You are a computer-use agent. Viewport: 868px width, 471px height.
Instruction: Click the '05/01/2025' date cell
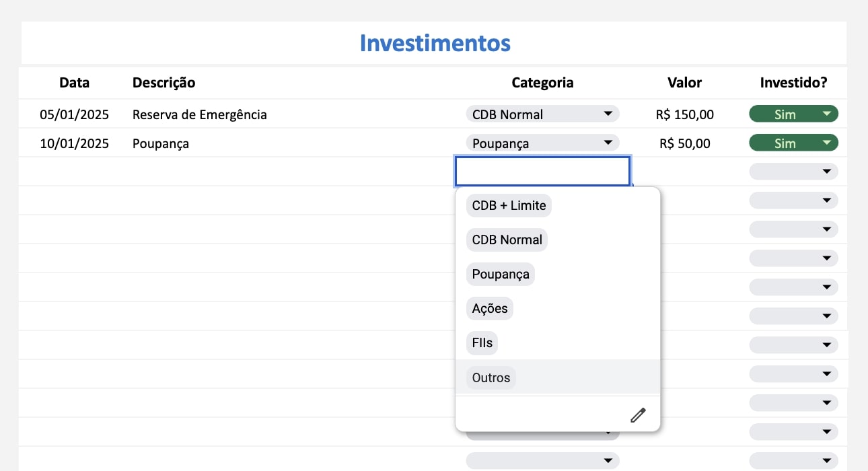pyautogui.click(x=74, y=114)
